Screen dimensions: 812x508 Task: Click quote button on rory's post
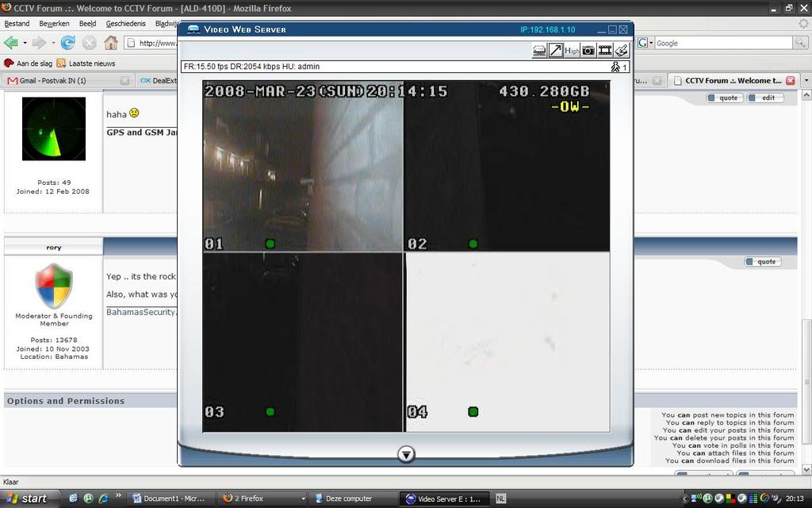tap(762, 262)
